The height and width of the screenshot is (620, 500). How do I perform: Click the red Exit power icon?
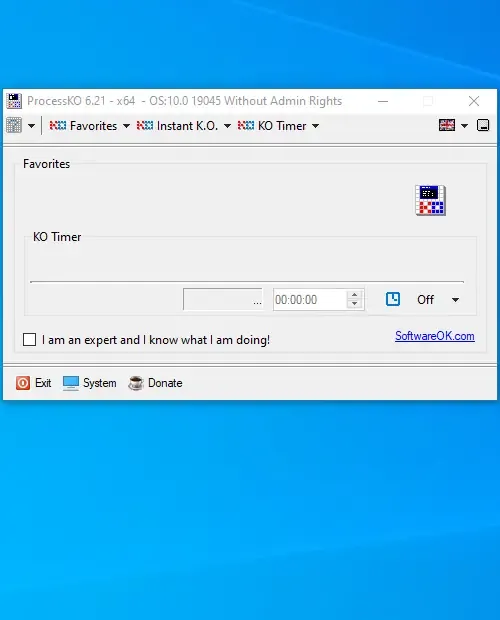point(23,383)
